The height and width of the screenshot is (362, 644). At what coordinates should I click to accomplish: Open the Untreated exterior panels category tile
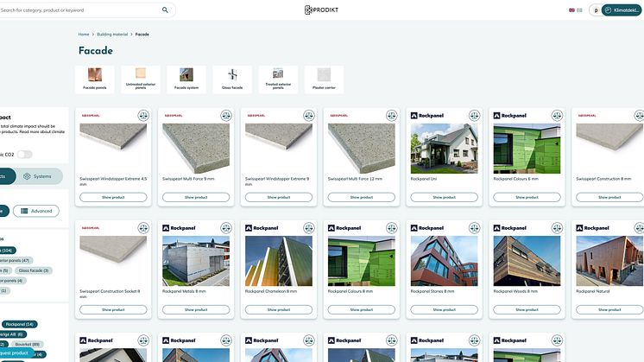click(141, 79)
